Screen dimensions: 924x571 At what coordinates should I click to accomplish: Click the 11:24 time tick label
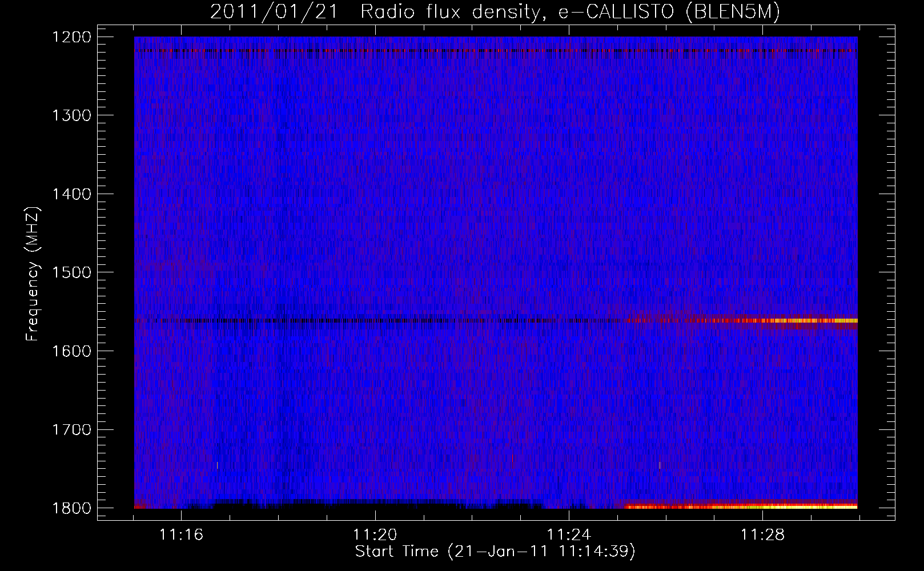pyautogui.click(x=569, y=535)
